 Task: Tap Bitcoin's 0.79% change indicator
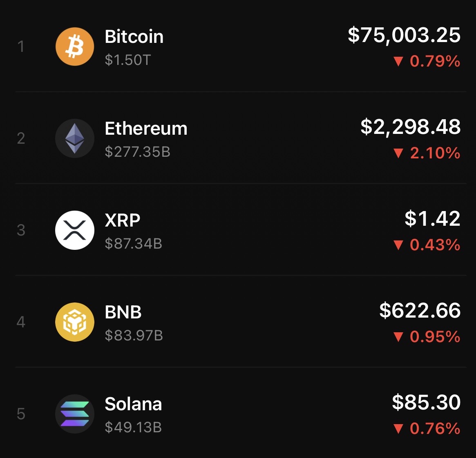point(427,61)
